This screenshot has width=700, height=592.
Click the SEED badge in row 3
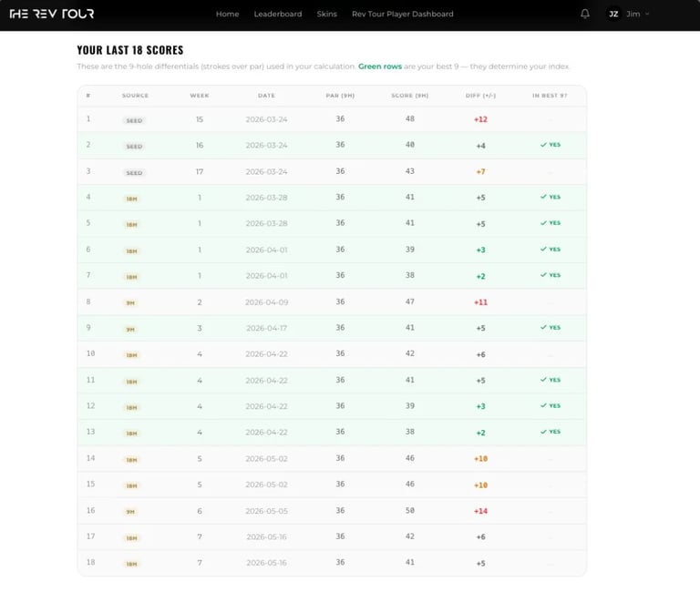click(x=134, y=173)
